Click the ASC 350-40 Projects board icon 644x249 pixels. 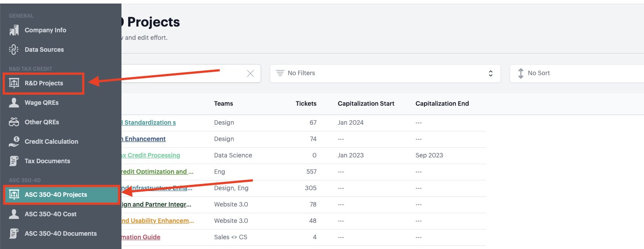pos(14,195)
